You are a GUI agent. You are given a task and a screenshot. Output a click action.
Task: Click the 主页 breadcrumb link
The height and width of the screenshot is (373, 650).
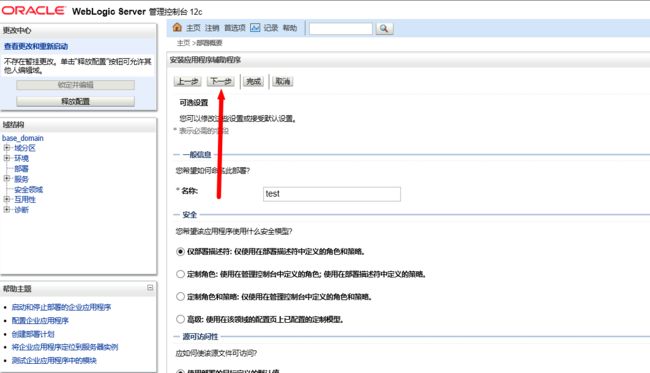point(183,43)
